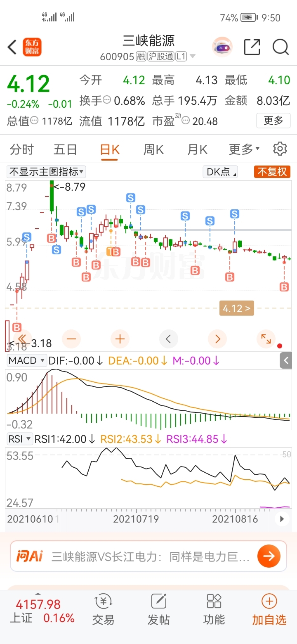
Task: Tap the Ask AI question input bar
Action: click(x=148, y=556)
